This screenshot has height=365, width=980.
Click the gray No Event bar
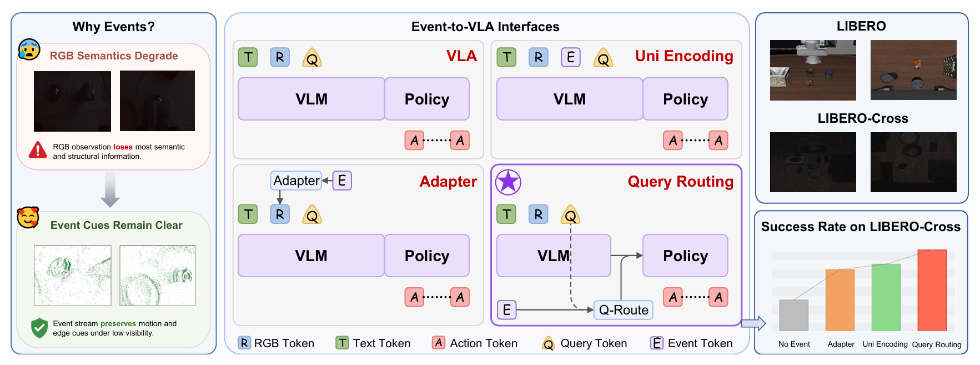click(x=793, y=316)
